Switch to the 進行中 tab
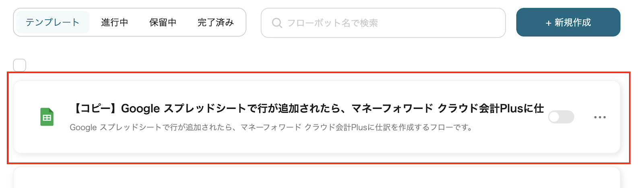Viewport: 644px width, 188px height. (115, 22)
